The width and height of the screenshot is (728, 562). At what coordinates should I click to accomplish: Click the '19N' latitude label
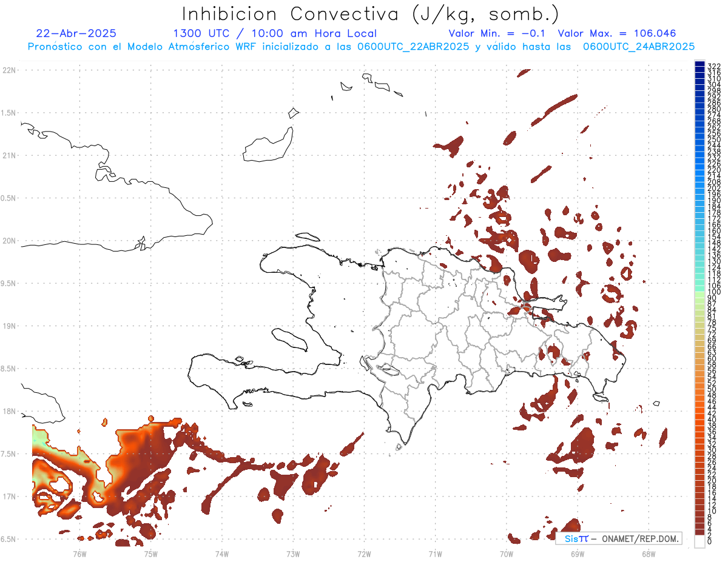point(9,326)
